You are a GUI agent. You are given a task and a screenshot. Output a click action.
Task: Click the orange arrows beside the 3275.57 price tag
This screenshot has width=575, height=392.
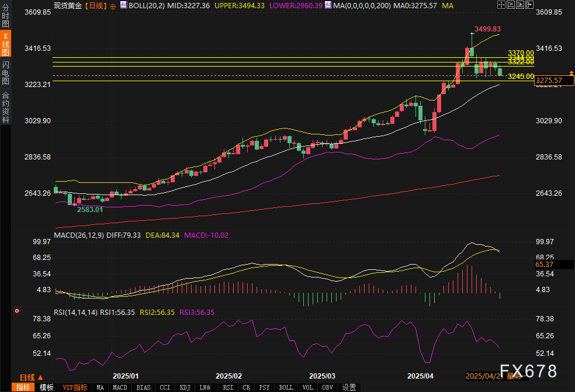tap(570, 73)
